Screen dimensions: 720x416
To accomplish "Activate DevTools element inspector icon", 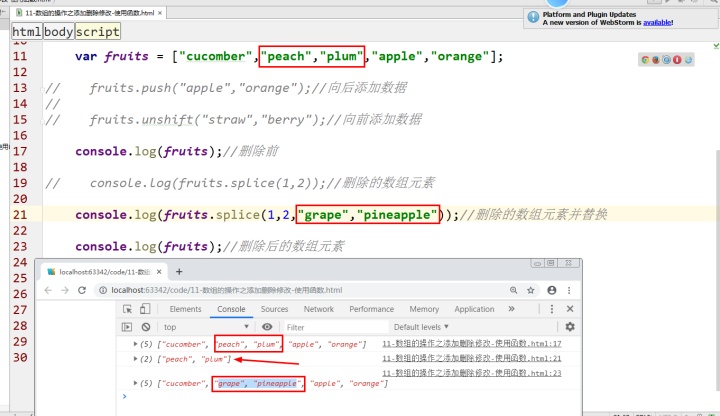I will coord(128,309).
